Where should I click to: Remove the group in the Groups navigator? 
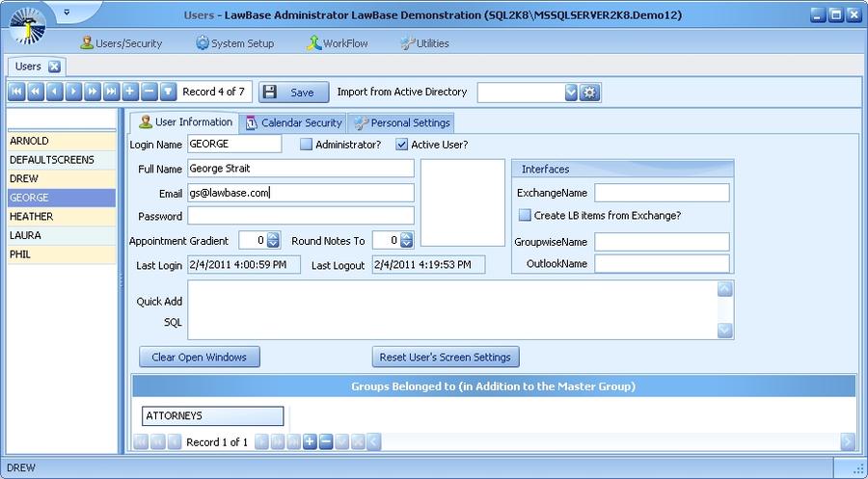point(326,442)
